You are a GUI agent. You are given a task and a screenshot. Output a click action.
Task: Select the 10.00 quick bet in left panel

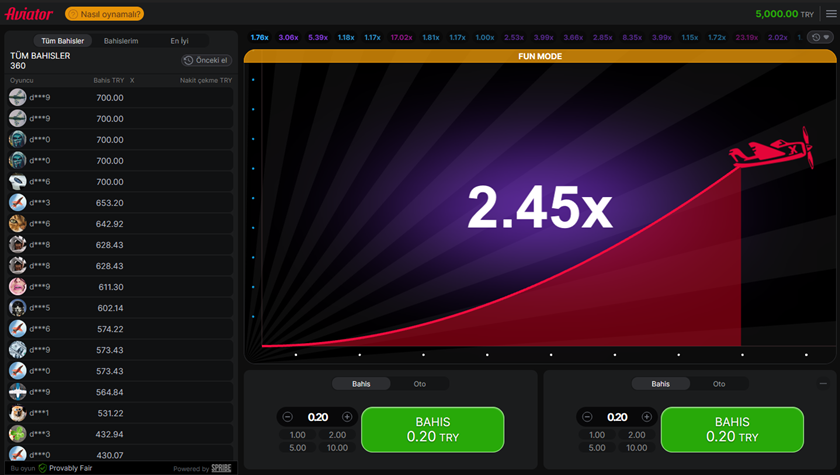tap(338, 448)
